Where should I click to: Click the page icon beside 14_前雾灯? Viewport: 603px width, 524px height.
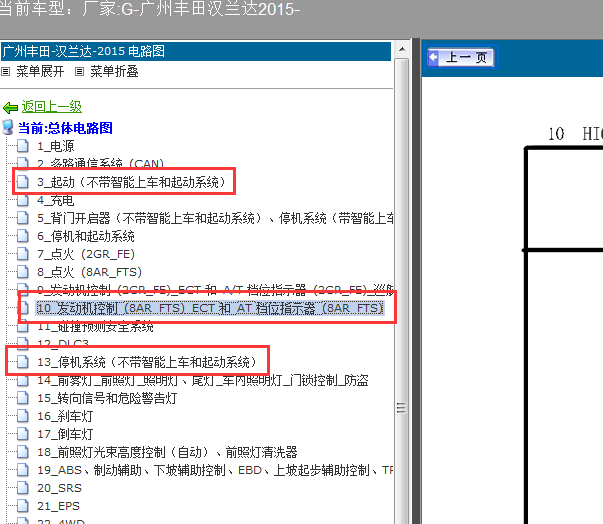tap(23, 380)
